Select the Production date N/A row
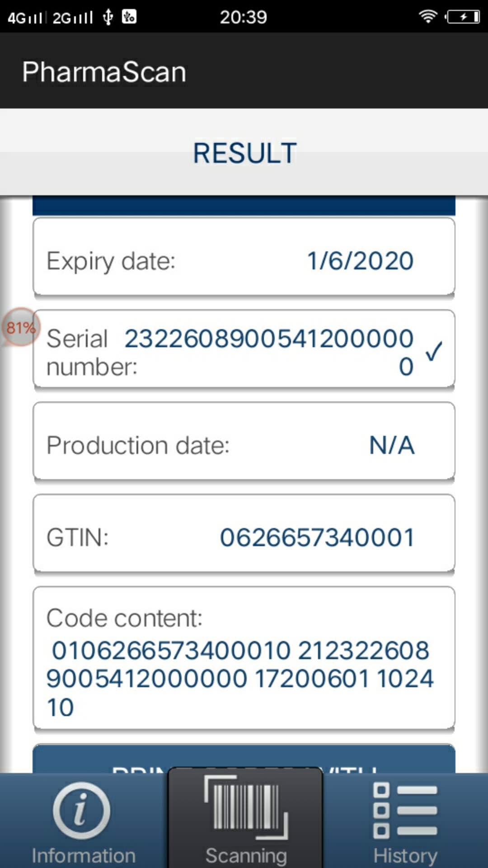Image resolution: width=488 pixels, height=868 pixels. (244, 441)
